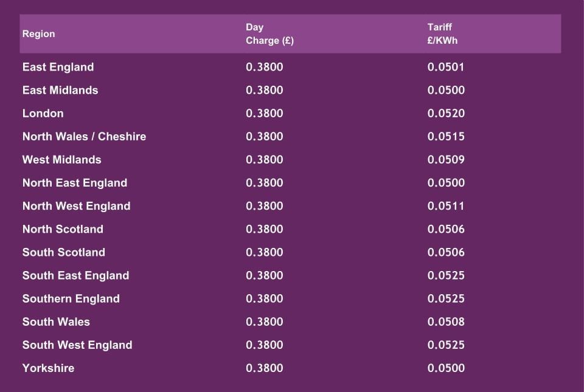Select the East Midlands region name
Viewport: 584px width, 392px height.
(60, 90)
